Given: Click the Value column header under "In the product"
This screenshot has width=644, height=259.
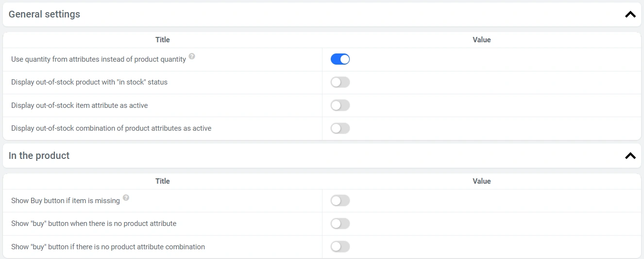Looking at the screenshot, I should (x=481, y=181).
